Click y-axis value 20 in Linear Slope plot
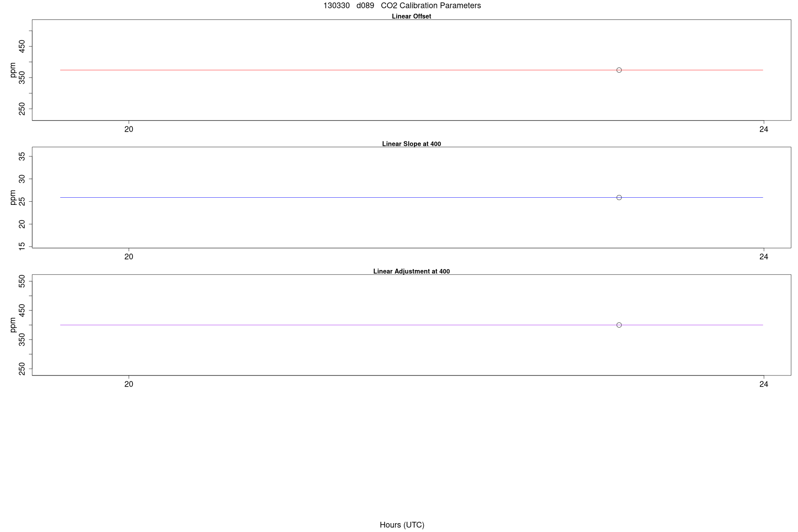 coord(22,224)
